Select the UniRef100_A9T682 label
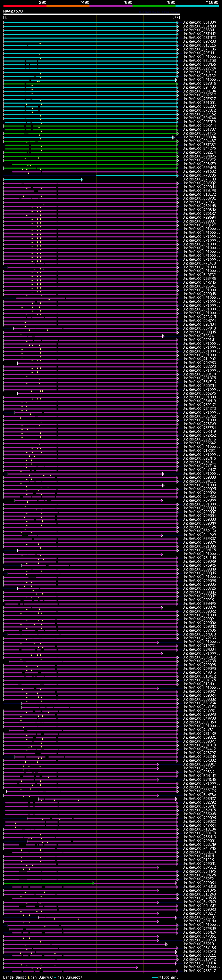This screenshot has height=980, width=222. point(199,172)
